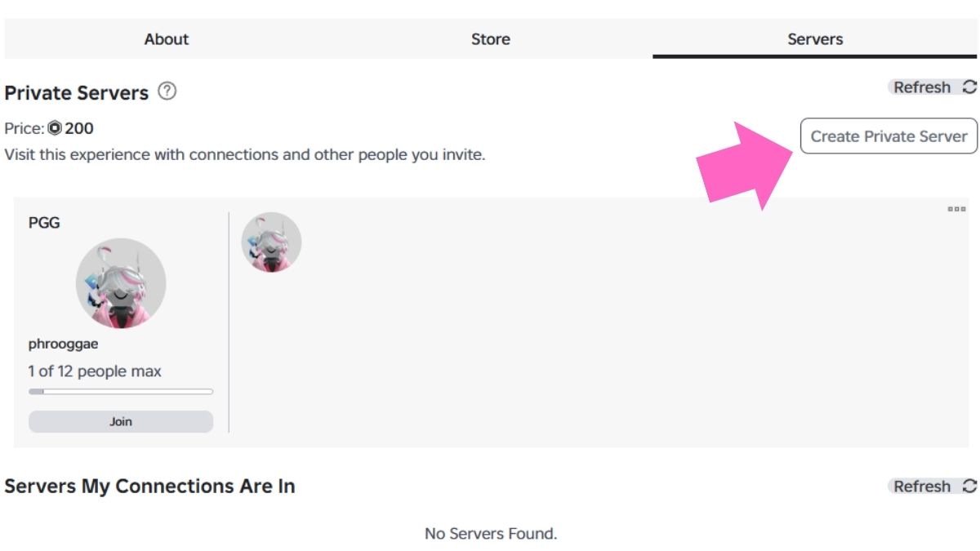Click the refresh icon for Servers My Connections
Image resolution: width=980 pixels, height=551 pixels.
point(968,486)
